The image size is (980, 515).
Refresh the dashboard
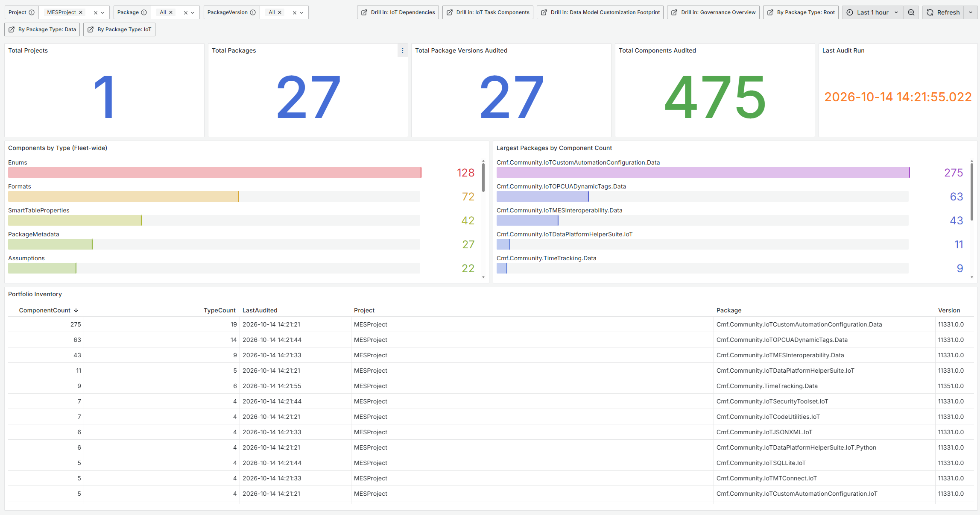[943, 12]
